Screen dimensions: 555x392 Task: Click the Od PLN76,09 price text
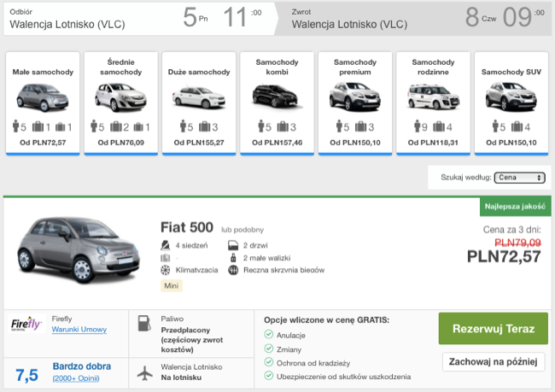click(121, 143)
